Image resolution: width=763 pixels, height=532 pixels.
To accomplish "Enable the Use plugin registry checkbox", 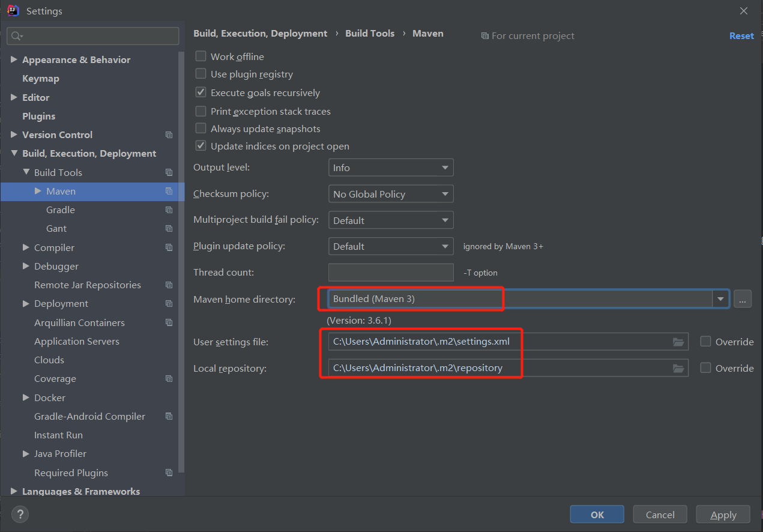I will pyautogui.click(x=201, y=74).
